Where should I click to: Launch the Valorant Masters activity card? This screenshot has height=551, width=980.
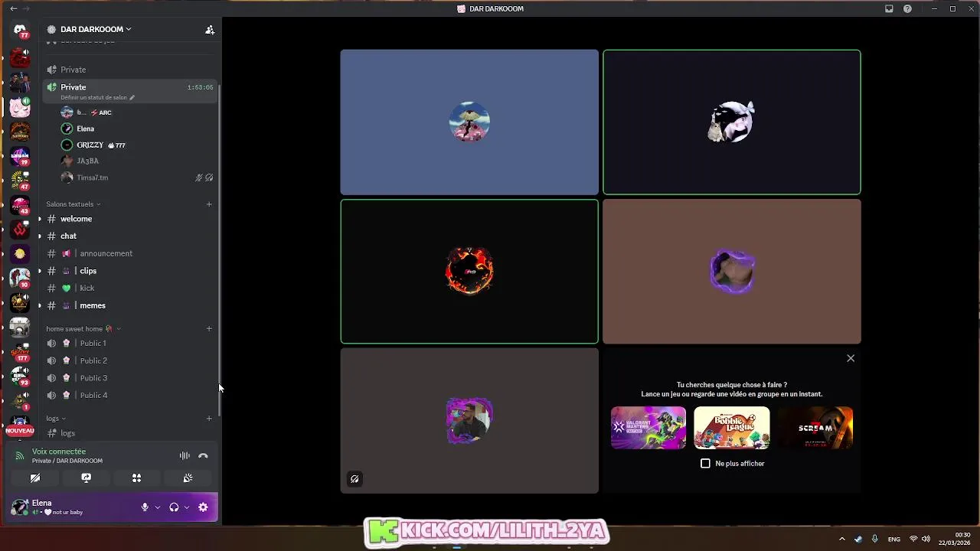[x=648, y=428]
